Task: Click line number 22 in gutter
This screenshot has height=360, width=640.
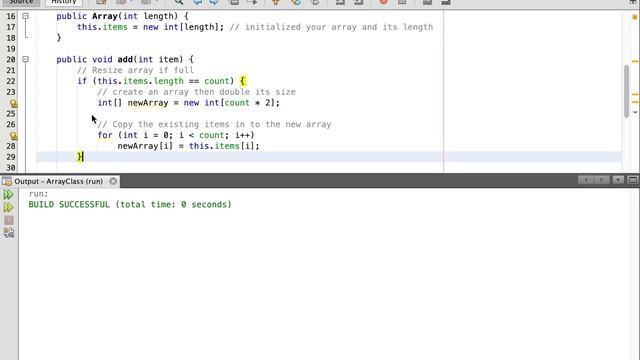Action: point(11,81)
